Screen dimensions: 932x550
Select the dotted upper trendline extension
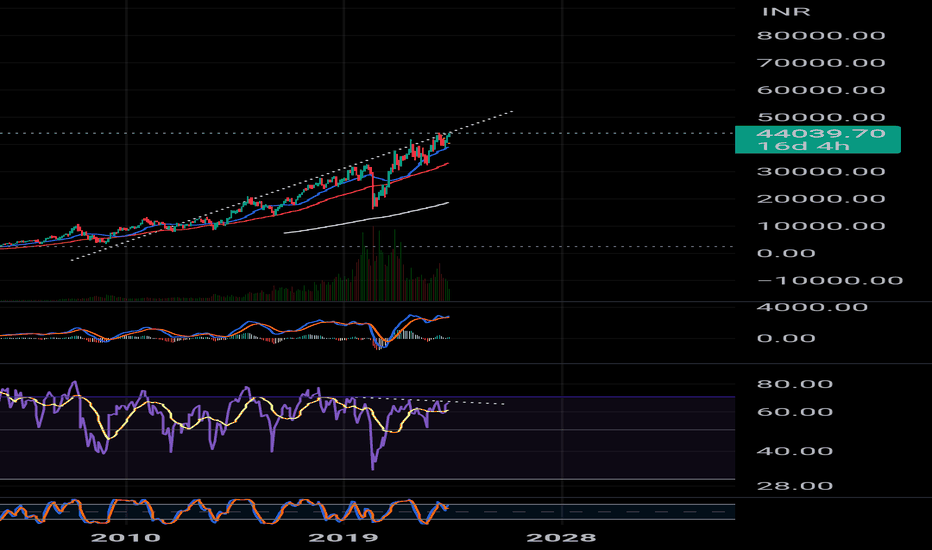click(481, 122)
